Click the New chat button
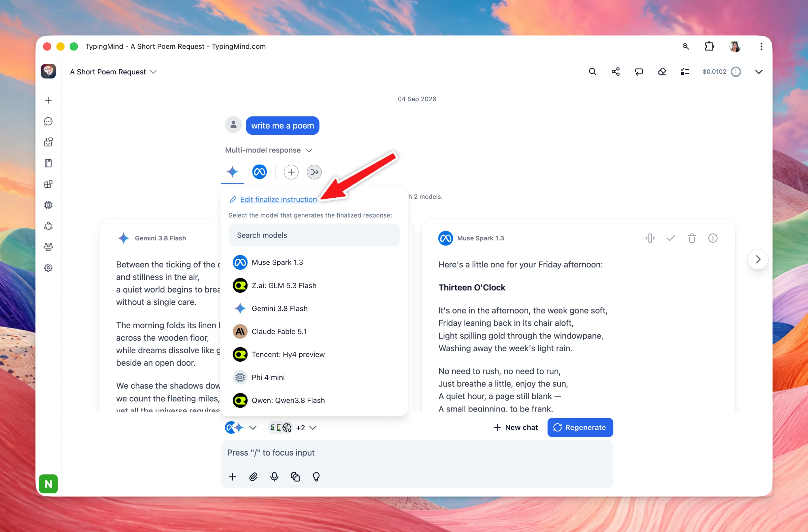The width and height of the screenshot is (808, 532). coord(516,427)
